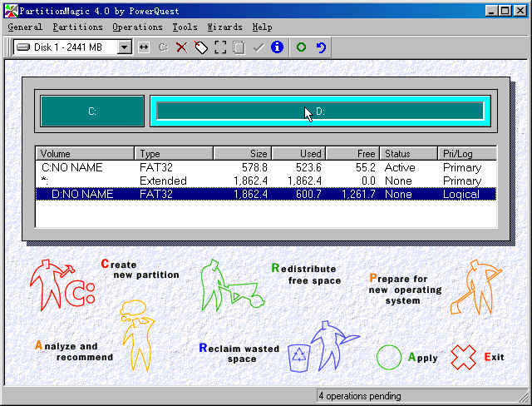532x406 pixels.
Task: Click the Active status cell
Action: coord(400,167)
